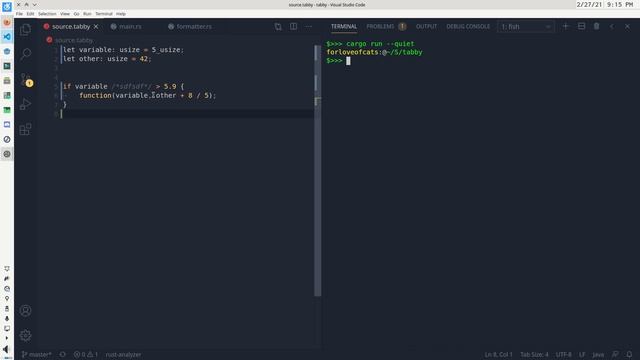Select the 1: fish terminal dropdown

526,27
